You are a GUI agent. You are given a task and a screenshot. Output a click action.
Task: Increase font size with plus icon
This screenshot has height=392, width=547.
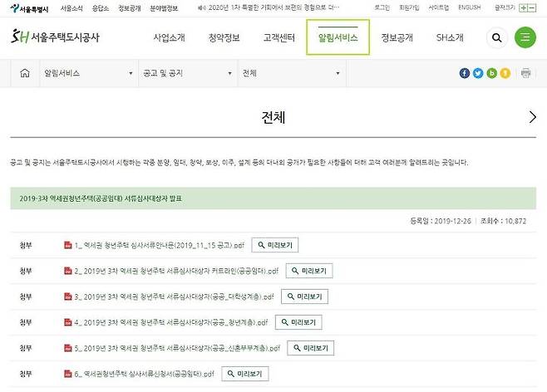(523, 7)
